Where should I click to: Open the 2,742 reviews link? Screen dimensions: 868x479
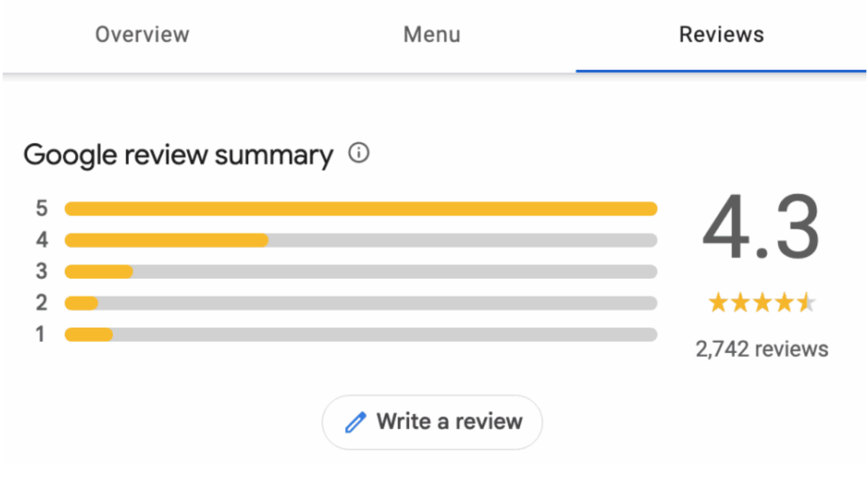click(x=762, y=349)
